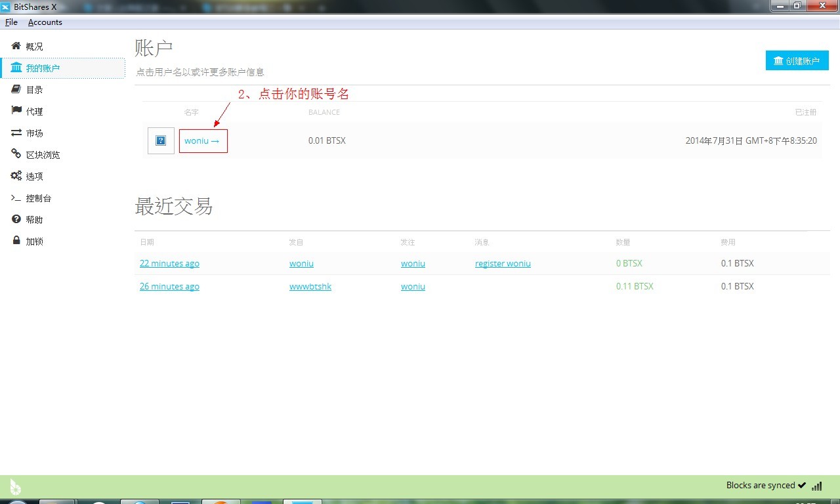Click the 费用 fee column header
Image resolution: width=840 pixels, height=504 pixels.
pyautogui.click(x=728, y=242)
